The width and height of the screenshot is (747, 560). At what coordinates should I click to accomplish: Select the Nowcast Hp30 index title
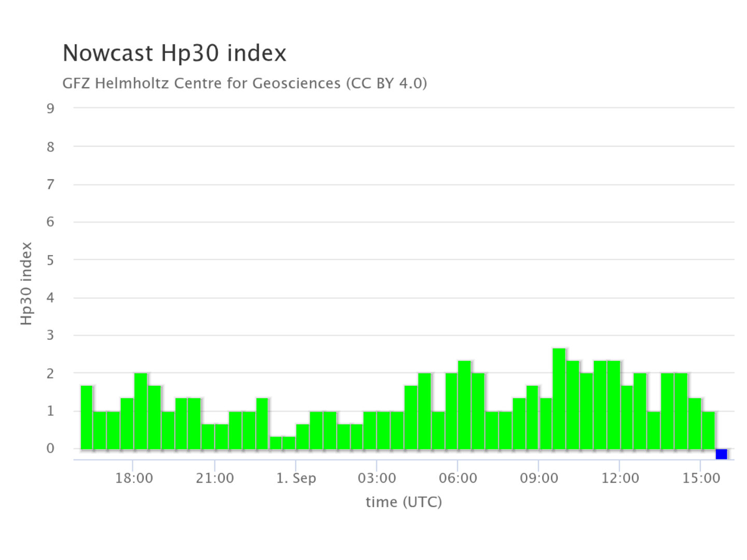point(174,53)
